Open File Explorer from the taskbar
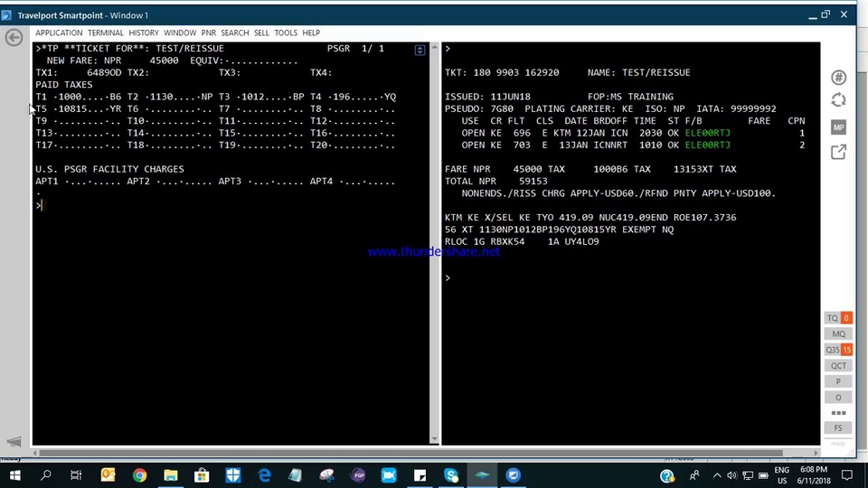 click(x=171, y=475)
